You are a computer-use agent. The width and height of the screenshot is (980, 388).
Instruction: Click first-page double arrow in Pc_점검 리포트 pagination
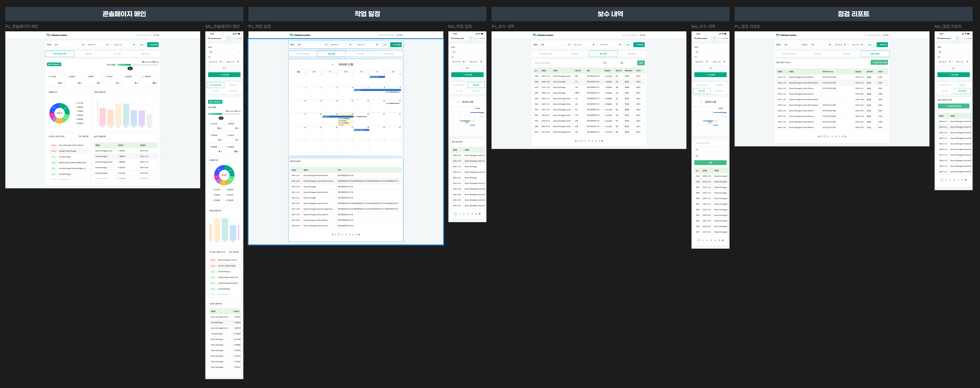click(819, 136)
